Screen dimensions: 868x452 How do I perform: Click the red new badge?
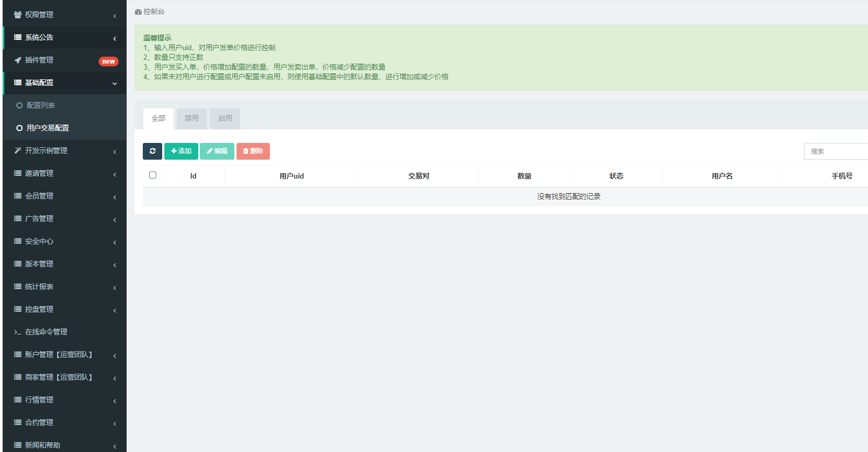click(x=108, y=61)
